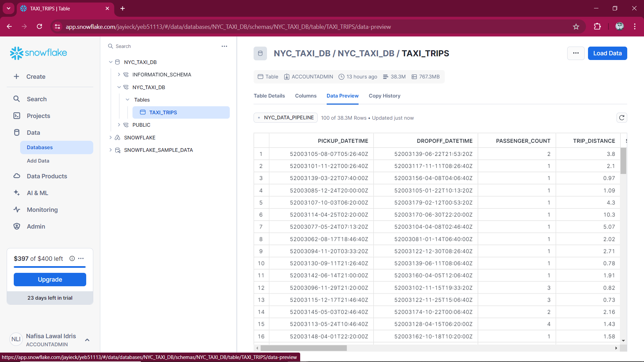Image resolution: width=644 pixels, height=362 pixels.
Task: Open the Projects icon in sidebar
Action: tap(16, 116)
